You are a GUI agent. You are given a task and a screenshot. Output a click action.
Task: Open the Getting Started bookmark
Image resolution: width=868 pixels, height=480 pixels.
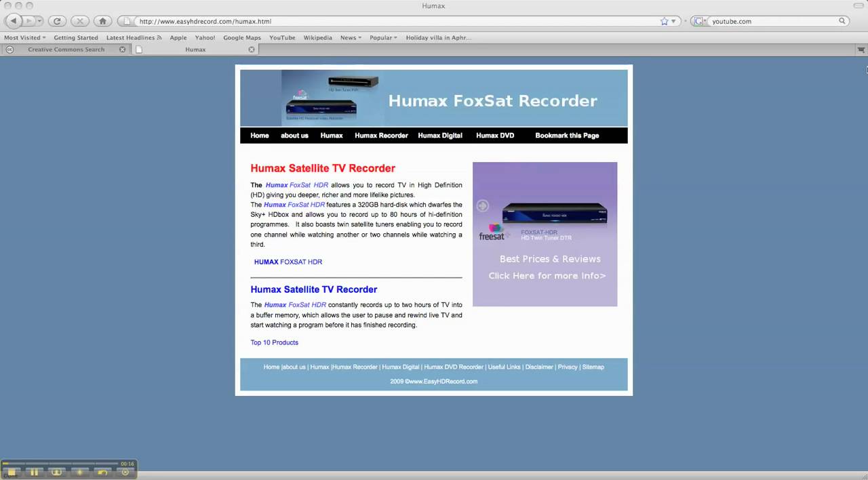coord(76,38)
